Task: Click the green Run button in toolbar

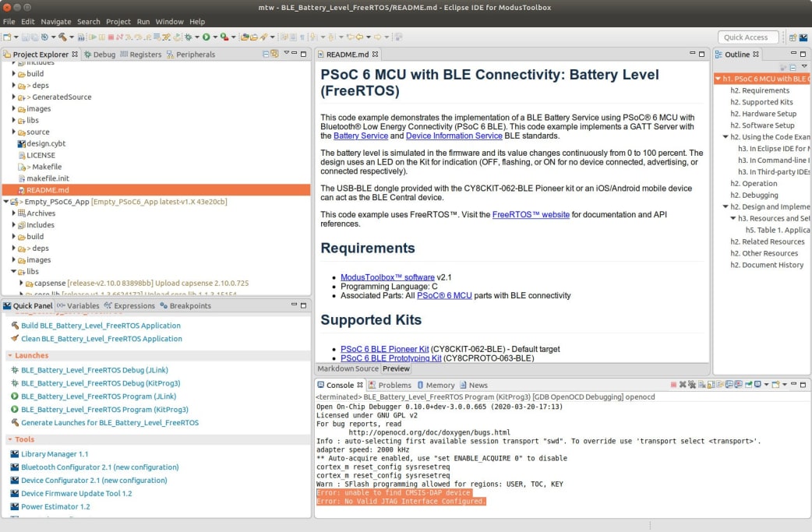Action: tap(206, 37)
